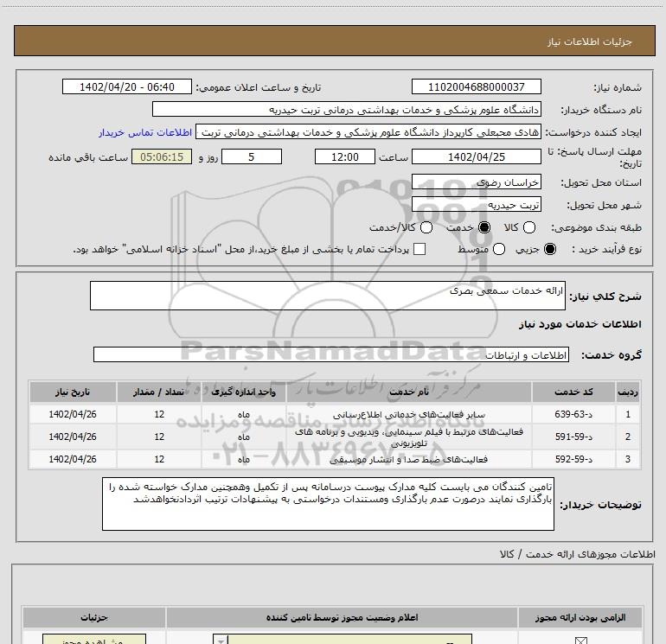Select the کالا/خدمت radio button
Screen dimensions: 666x644
click(x=426, y=227)
